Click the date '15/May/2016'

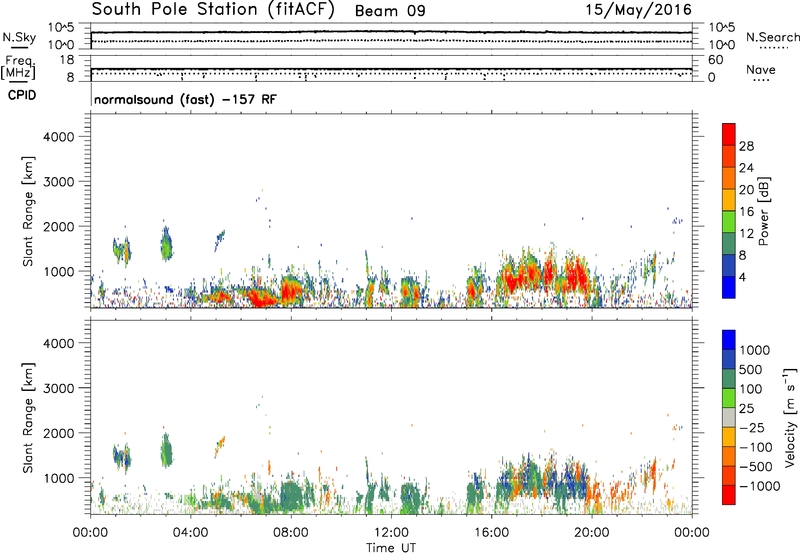point(638,9)
